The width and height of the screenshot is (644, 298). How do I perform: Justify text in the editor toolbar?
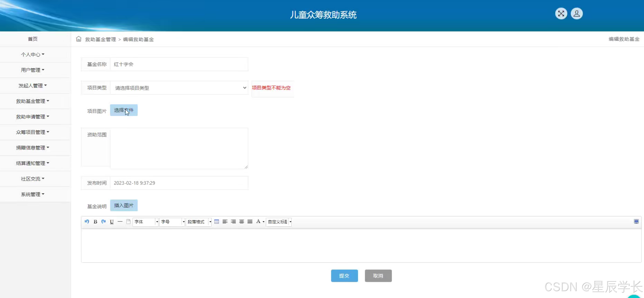(250, 221)
